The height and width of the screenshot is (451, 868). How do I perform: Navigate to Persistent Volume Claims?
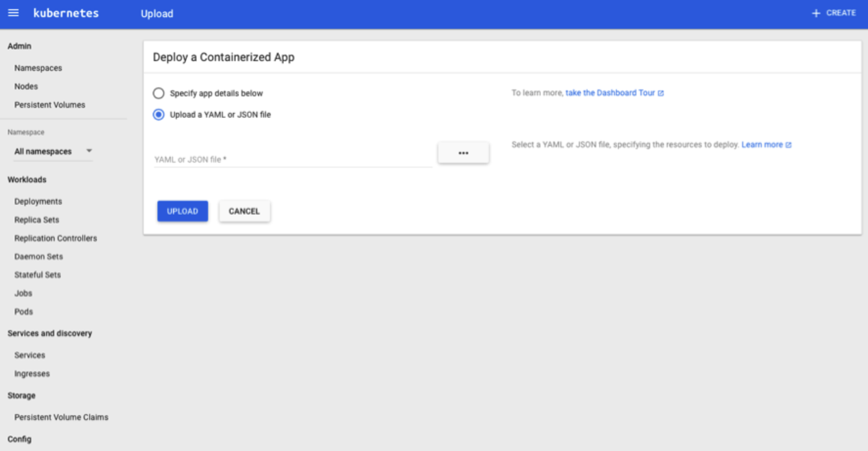(61, 417)
